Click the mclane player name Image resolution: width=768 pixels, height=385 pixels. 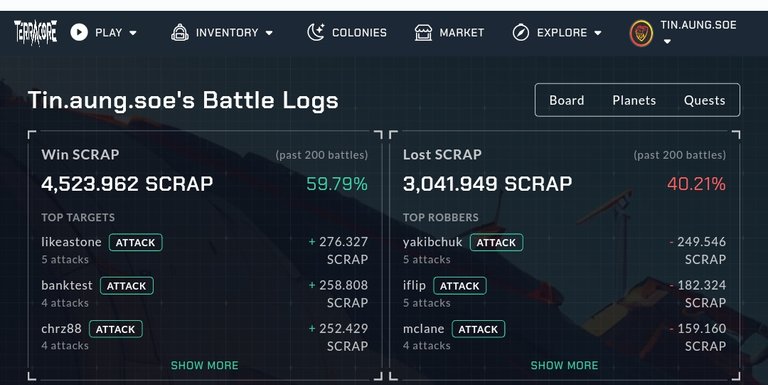pos(424,328)
